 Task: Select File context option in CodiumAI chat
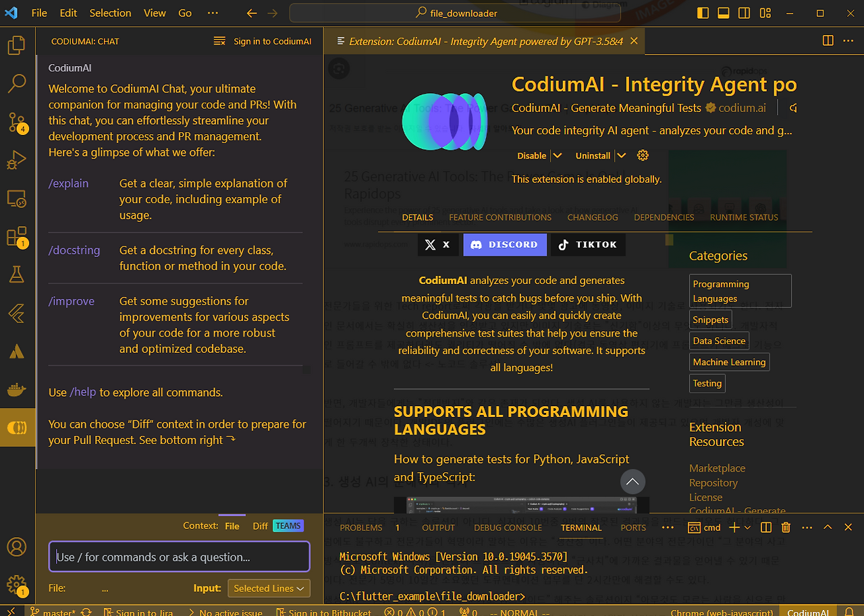pos(232,526)
